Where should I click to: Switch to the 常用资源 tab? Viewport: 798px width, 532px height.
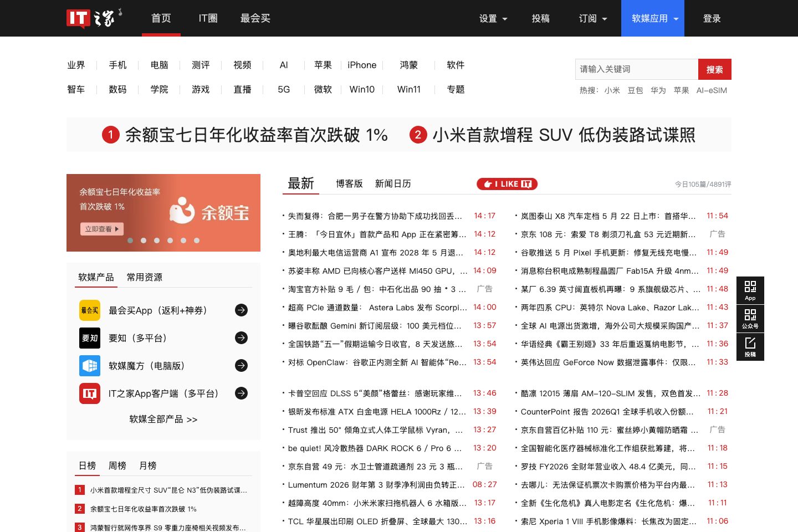(145, 277)
